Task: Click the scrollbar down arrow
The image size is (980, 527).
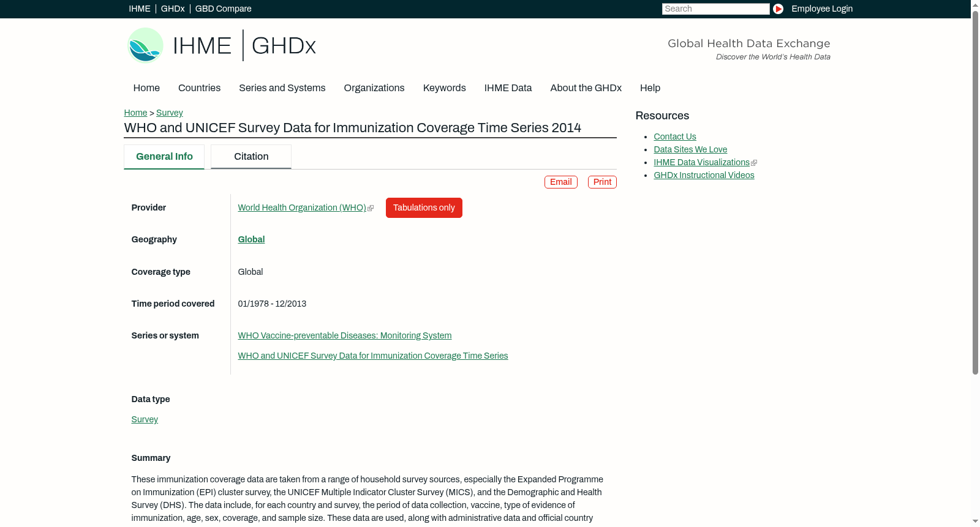Action: point(975,521)
